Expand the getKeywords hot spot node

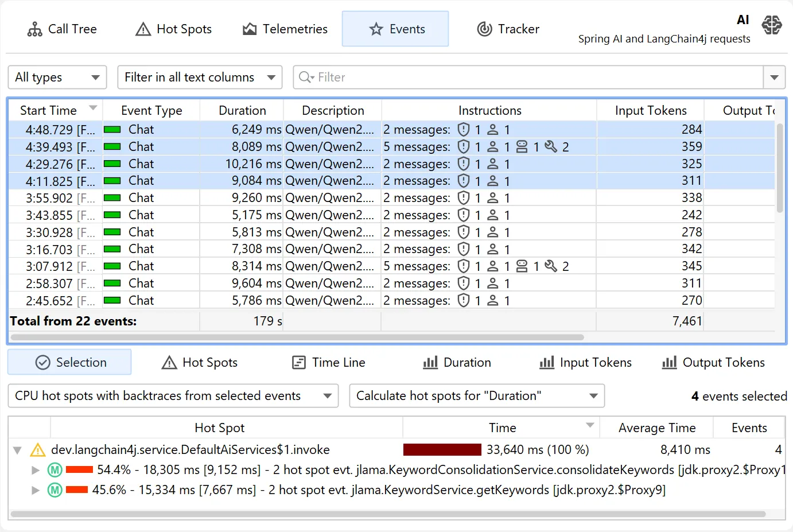pos(36,490)
